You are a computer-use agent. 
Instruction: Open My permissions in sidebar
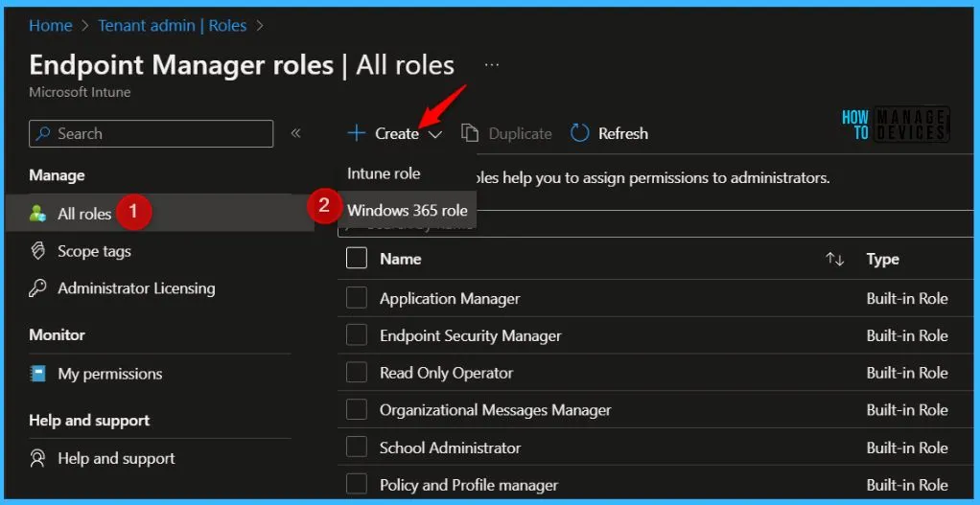(x=110, y=374)
